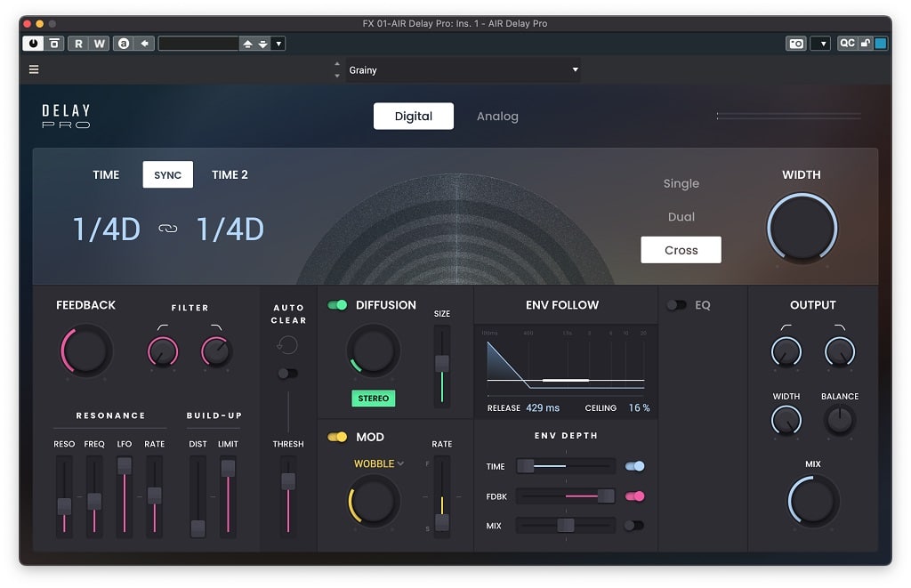Image resolution: width=911 pixels, height=588 pixels.
Task: Click the resonance LFO slider
Action: tap(125, 496)
